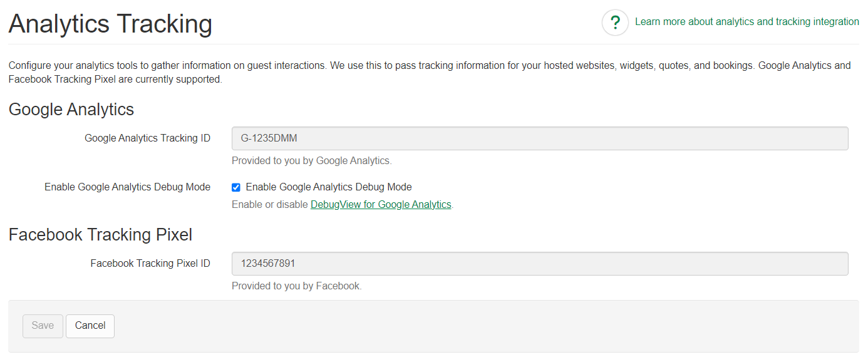
Task: Click the Google Analytics section heading
Action: (71, 110)
